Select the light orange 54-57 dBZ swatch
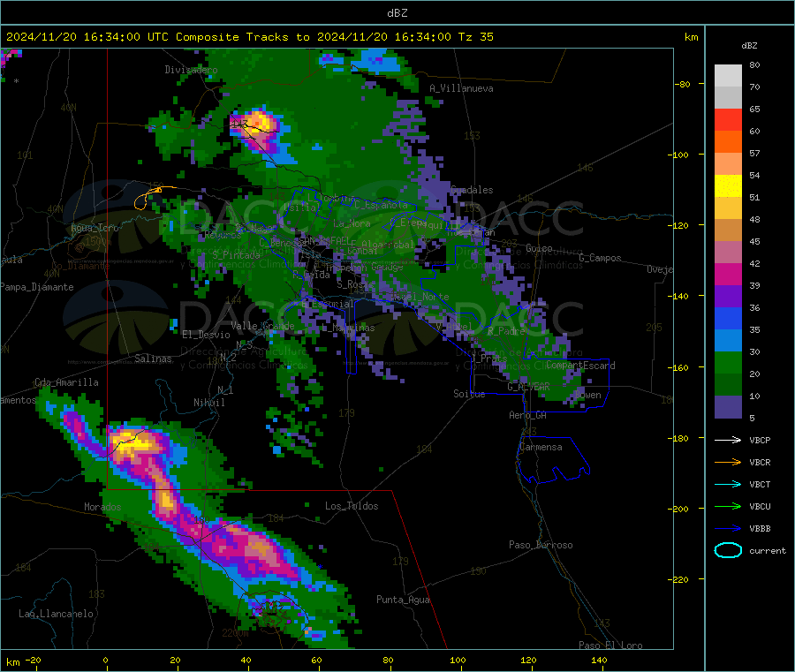The image size is (795, 672). [x=728, y=163]
